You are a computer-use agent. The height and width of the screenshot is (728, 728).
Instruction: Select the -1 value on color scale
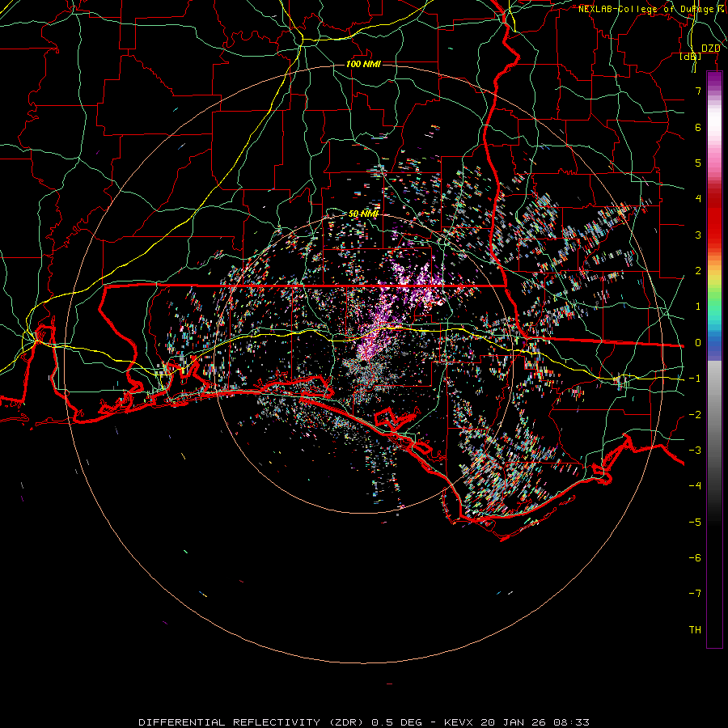[695, 379]
